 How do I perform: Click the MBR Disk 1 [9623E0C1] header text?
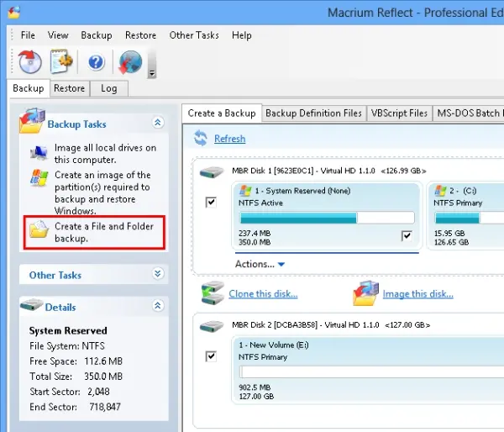(x=328, y=171)
